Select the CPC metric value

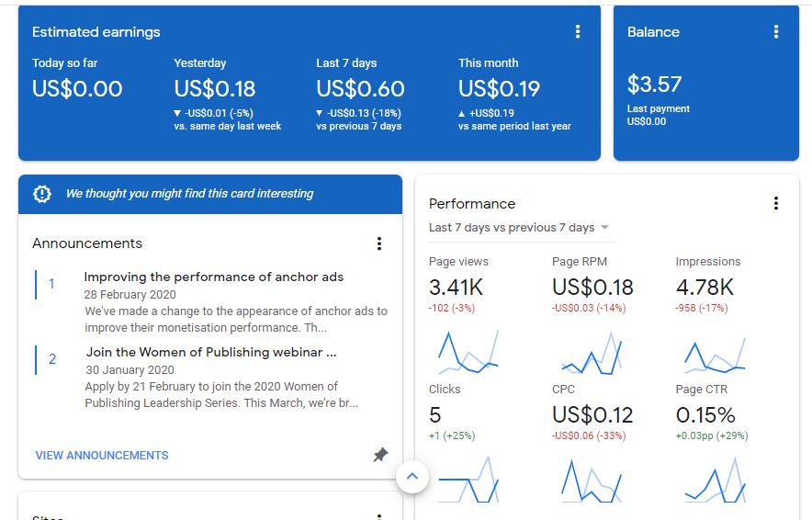click(592, 414)
